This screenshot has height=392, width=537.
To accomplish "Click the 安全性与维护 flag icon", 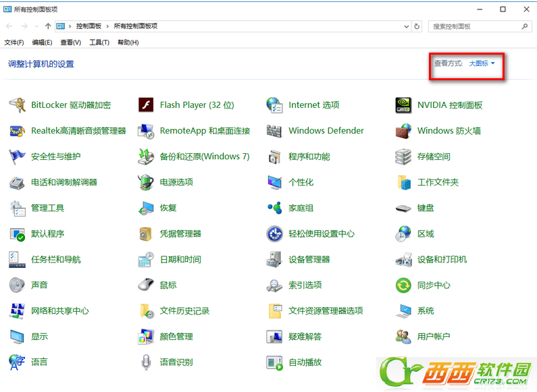I will point(17,157).
